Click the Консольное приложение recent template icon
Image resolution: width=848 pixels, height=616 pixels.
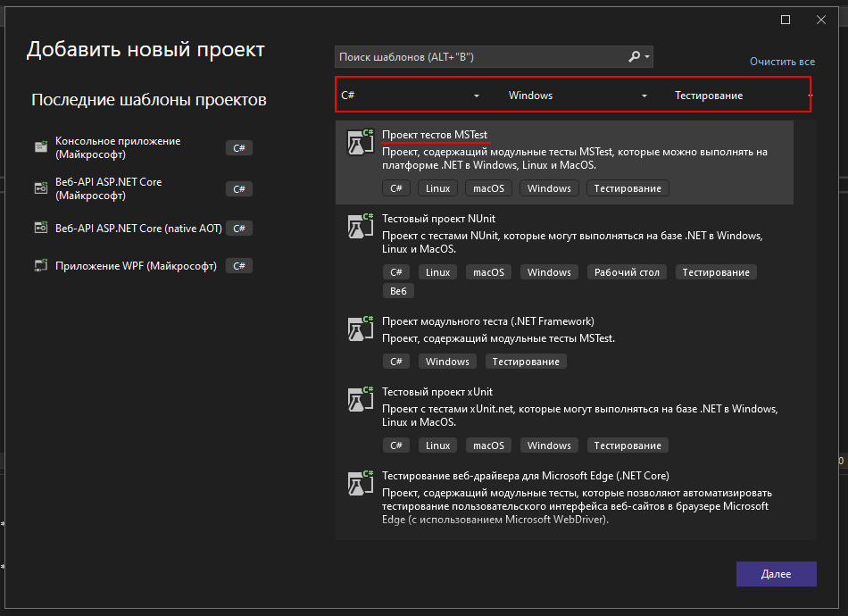[40, 146]
